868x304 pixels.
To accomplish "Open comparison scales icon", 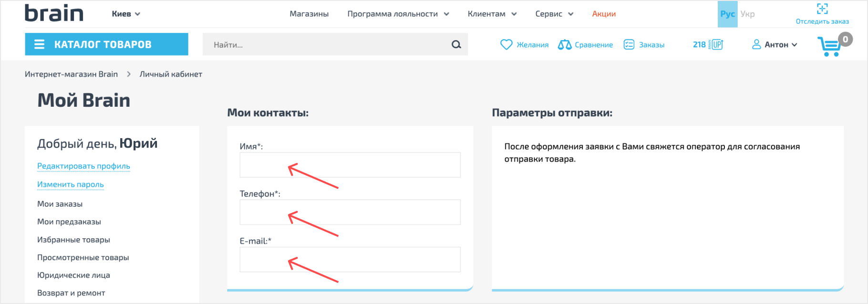I will (565, 44).
